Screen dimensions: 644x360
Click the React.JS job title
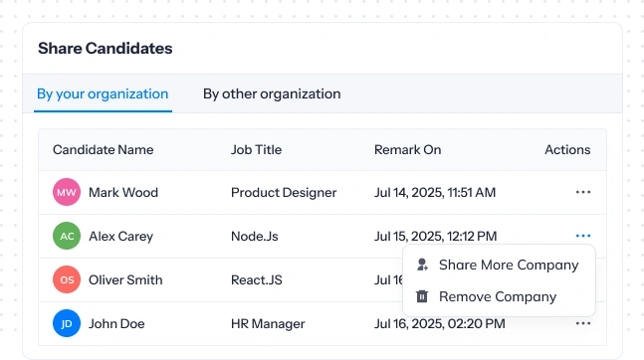(257, 280)
